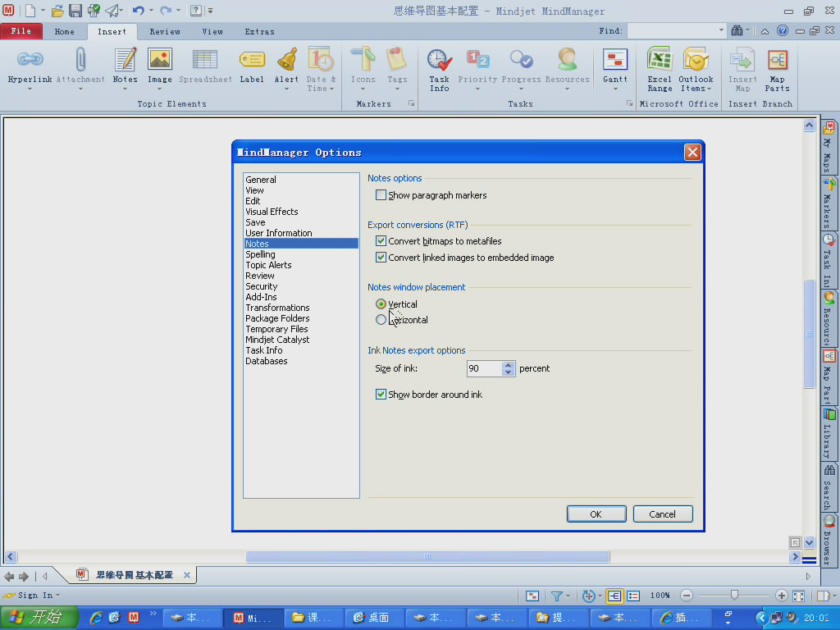Expand the Outlook Items dropdown arrow
840x630 pixels.
click(709, 89)
